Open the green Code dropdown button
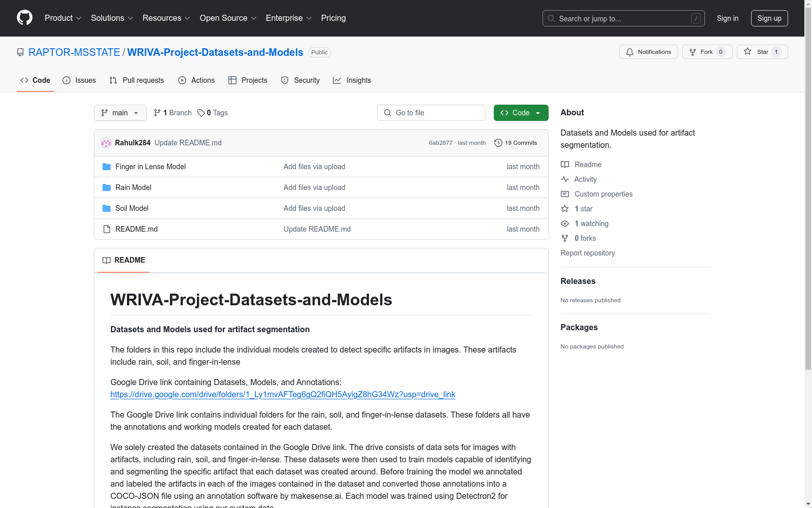The image size is (812, 508). 521,113
